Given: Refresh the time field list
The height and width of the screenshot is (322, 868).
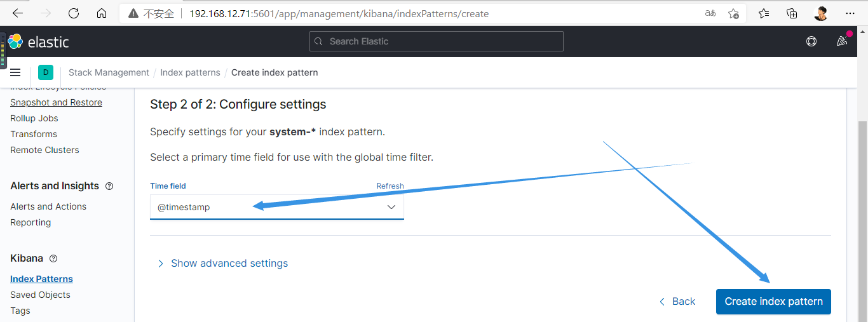Looking at the screenshot, I should coord(390,186).
